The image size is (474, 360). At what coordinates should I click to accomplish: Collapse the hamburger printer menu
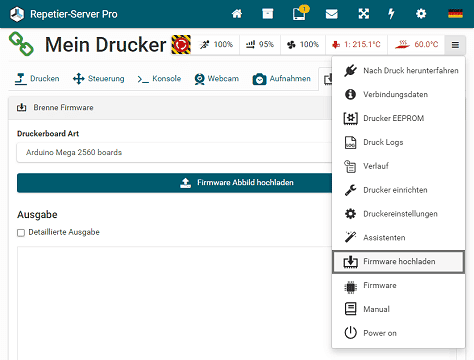click(455, 45)
